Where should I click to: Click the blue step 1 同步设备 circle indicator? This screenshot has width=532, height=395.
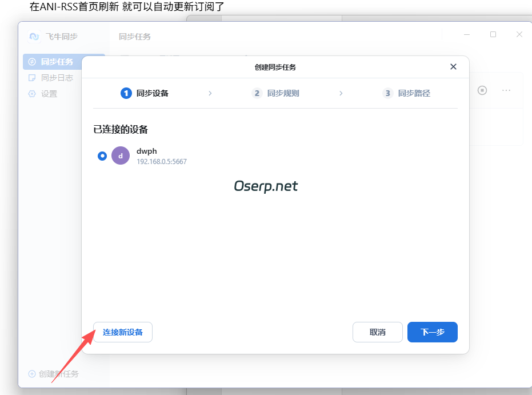pos(126,93)
